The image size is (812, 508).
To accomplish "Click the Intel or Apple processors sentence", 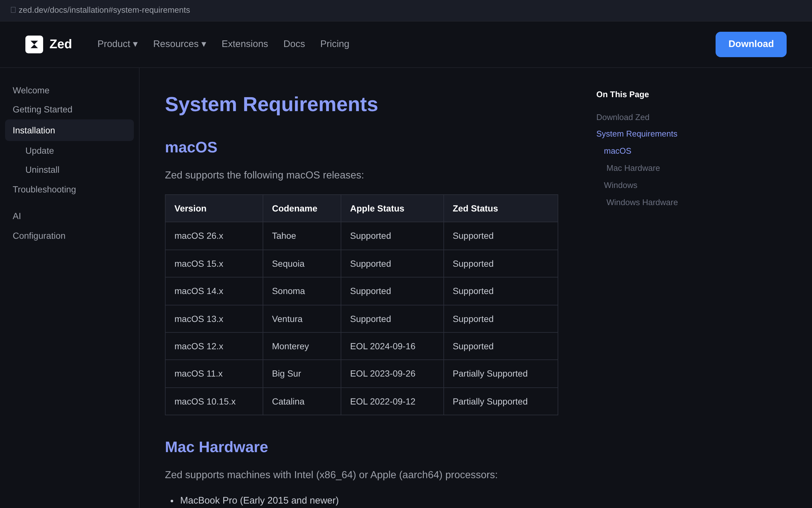I will [331, 475].
